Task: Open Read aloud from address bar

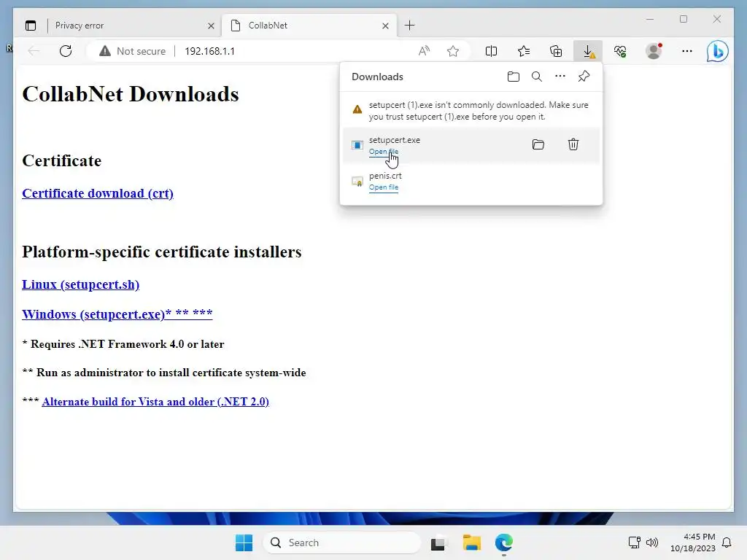Action: pyautogui.click(x=424, y=51)
